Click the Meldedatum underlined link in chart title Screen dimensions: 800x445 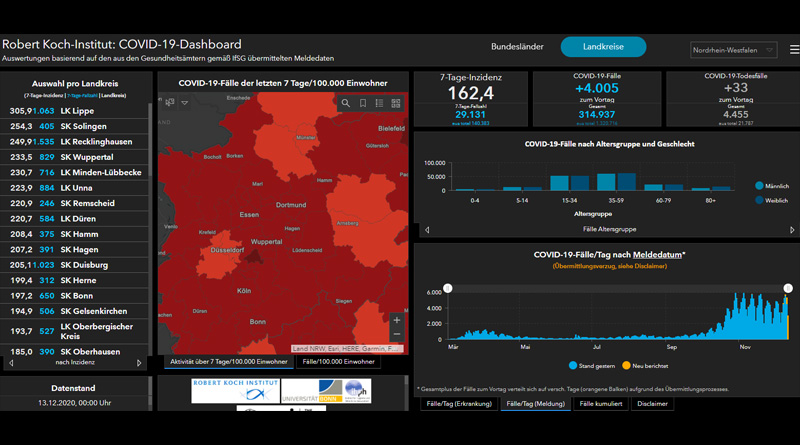[x=657, y=255]
